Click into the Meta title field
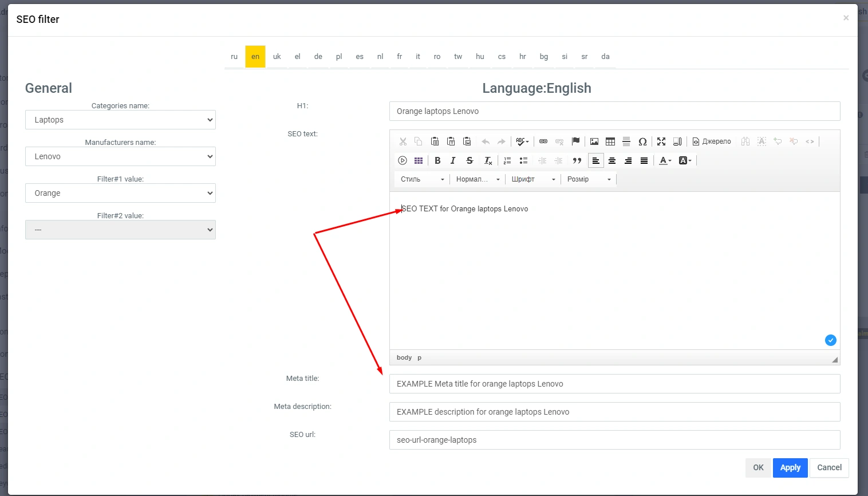Image resolution: width=868 pixels, height=496 pixels. (614, 384)
